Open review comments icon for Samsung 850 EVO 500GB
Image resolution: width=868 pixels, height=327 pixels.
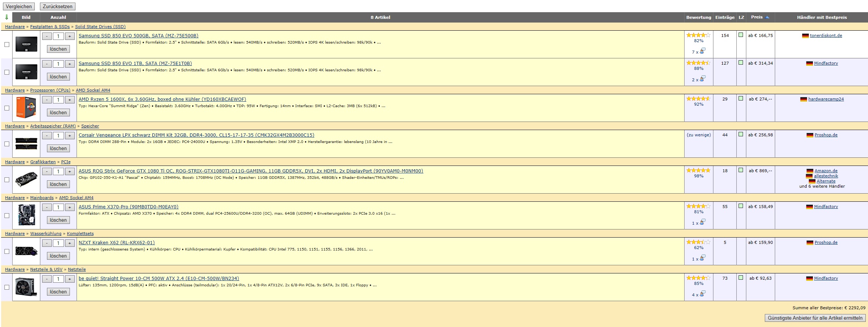coord(703,51)
